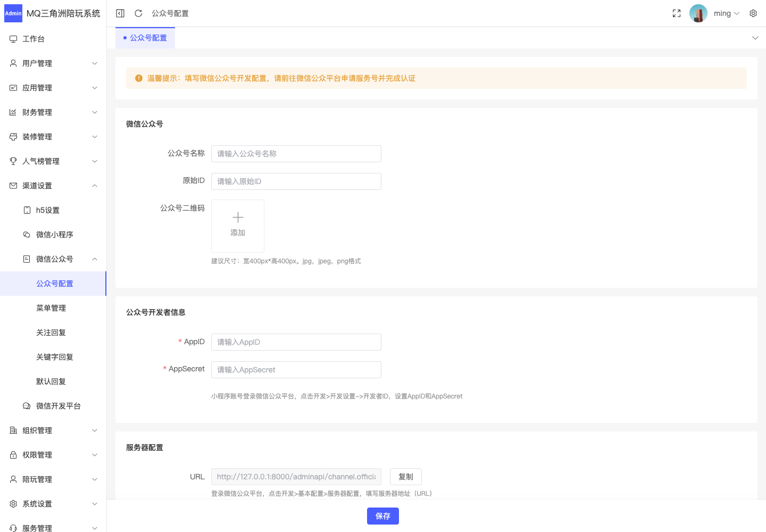The width and height of the screenshot is (766, 532).
Task: Click MQ三角洲陪玩系统 title text
Action: (x=63, y=13)
